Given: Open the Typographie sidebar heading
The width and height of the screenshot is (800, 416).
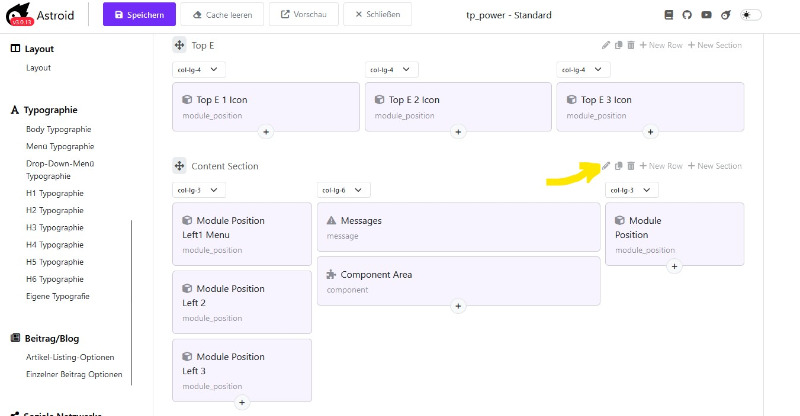Looking at the screenshot, I should coord(44,110).
